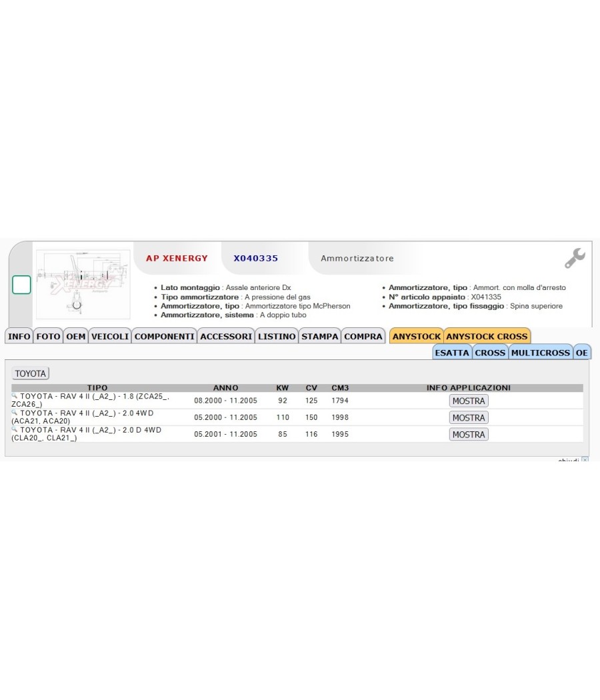Click the 1995 displacement value
Viewport: 600px width, 700px height.
pyautogui.click(x=340, y=434)
